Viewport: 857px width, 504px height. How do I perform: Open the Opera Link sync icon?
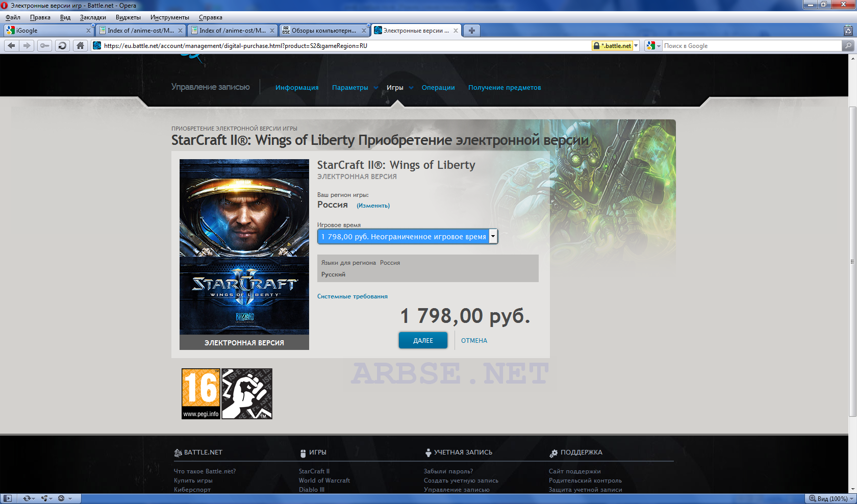click(27, 498)
